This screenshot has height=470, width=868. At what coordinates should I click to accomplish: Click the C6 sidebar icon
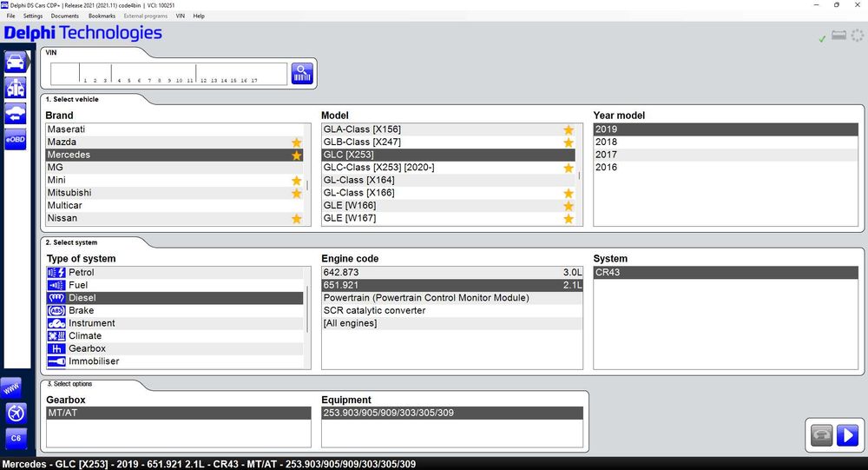[16, 439]
